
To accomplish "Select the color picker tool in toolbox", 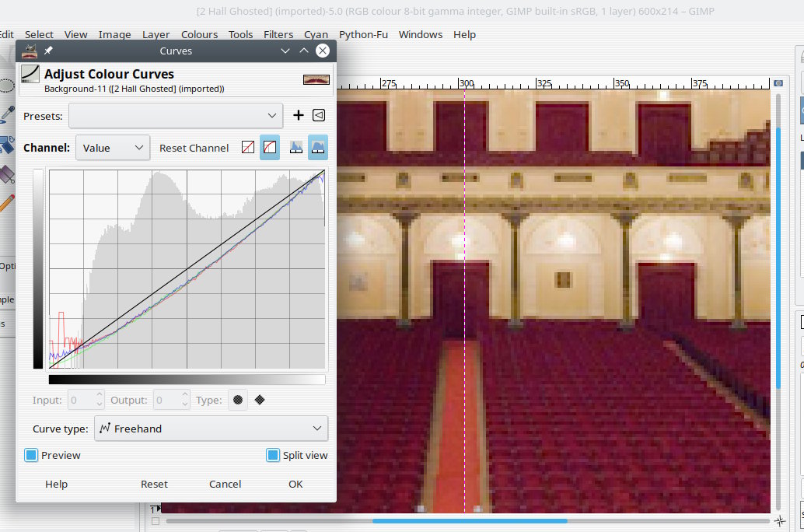I will 7,114.
